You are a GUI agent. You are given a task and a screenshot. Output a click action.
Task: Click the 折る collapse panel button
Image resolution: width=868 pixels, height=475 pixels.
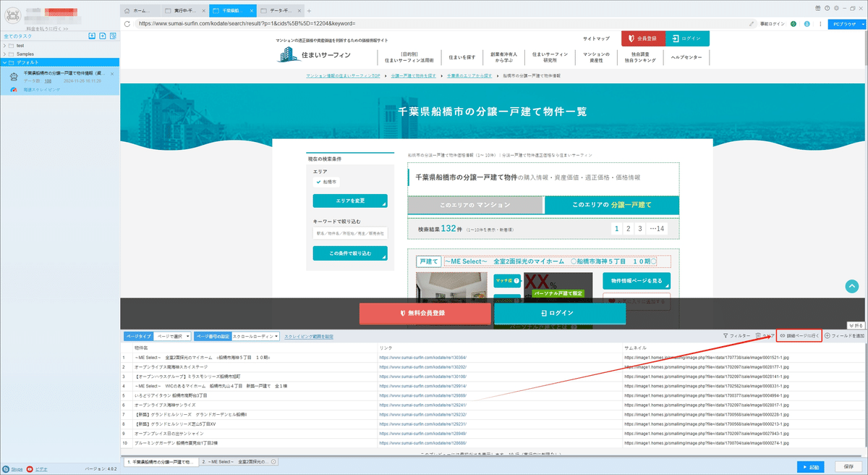click(x=854, y=325)
